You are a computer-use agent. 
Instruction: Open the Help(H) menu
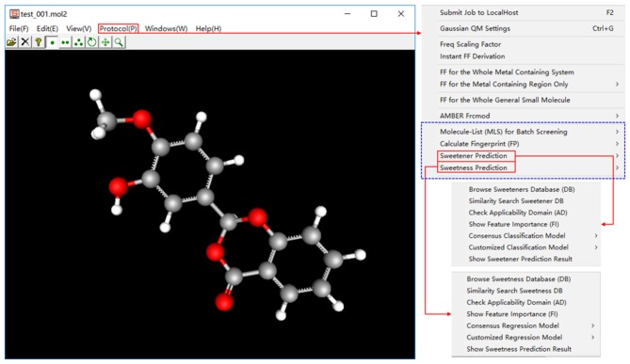coord(208,28)
